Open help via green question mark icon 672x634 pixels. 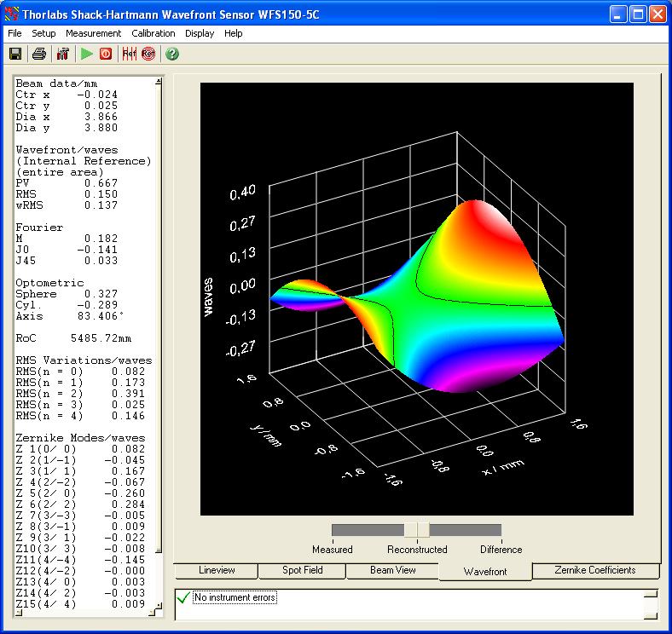[x=172, y=54]
